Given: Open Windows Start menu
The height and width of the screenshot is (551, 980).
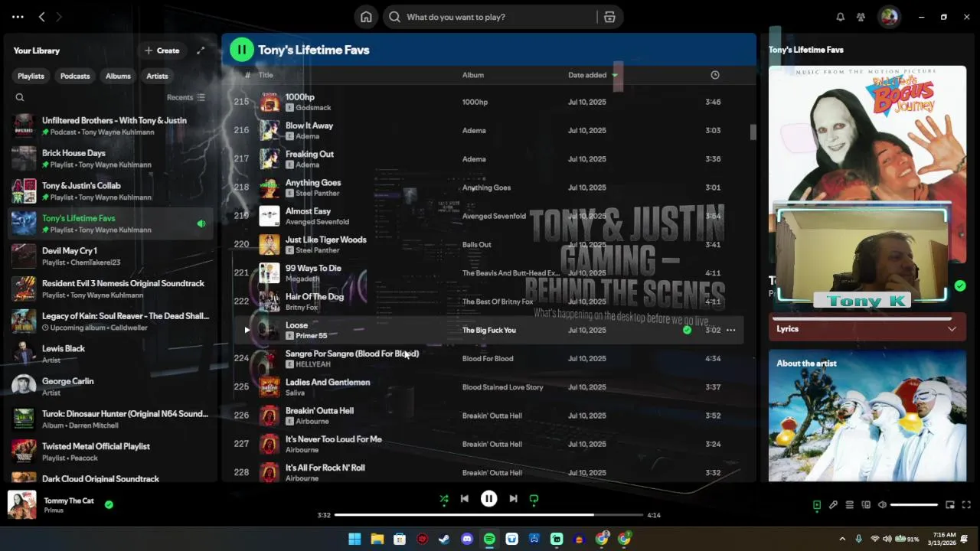Looking at the screenshot, I should [354, 539].
